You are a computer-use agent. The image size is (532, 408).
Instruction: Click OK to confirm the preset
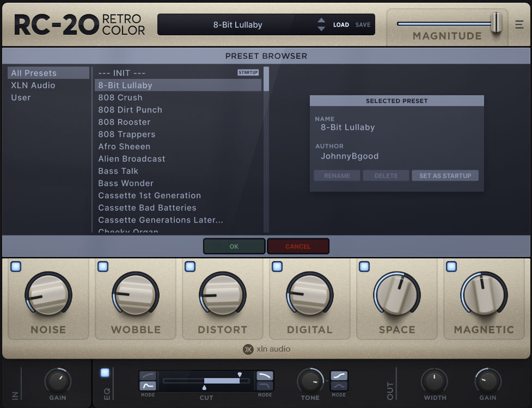[234, 246]
